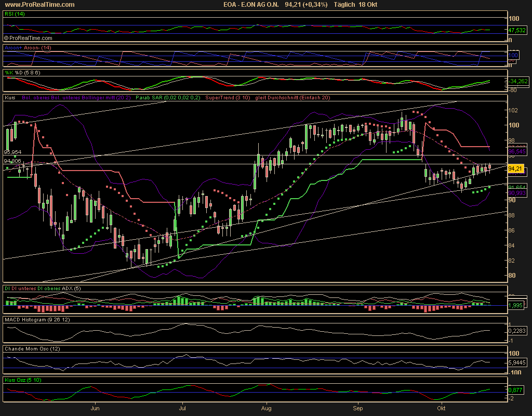The image size is (532, 416).
Task: Click the blue 100 value box in Aroon panel
Action: coord(513,55)
